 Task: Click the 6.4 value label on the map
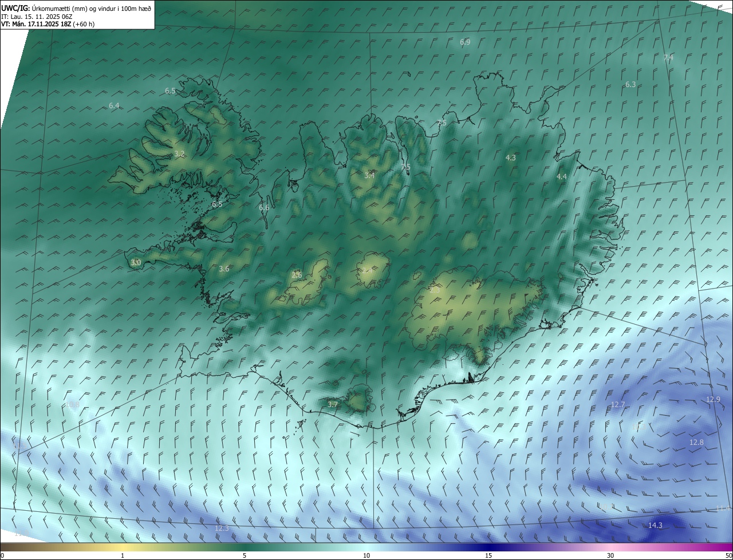click(114, 105)
